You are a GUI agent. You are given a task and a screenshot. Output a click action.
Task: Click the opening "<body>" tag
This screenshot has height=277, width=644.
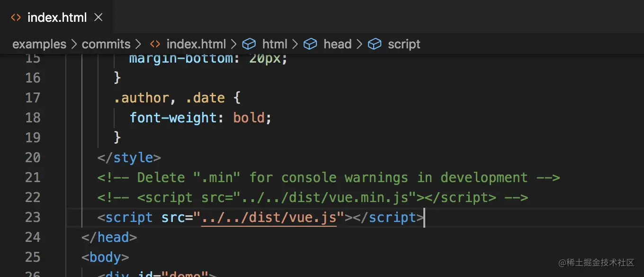coord(105,257)
